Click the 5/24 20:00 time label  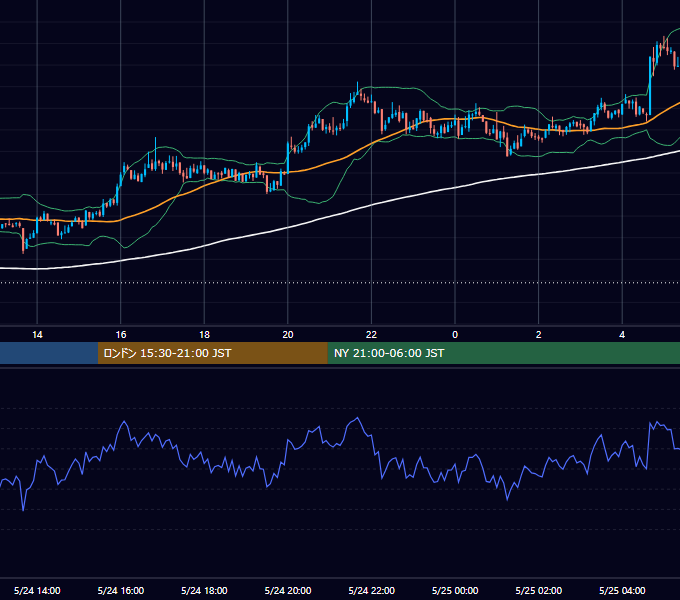[x=288, y=590]
